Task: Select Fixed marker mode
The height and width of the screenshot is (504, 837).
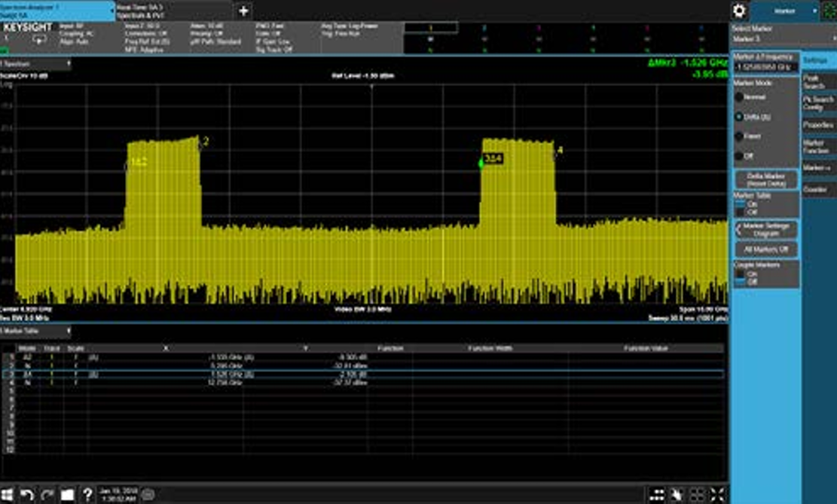Action: pyautogui.click(x=739, y=136)
